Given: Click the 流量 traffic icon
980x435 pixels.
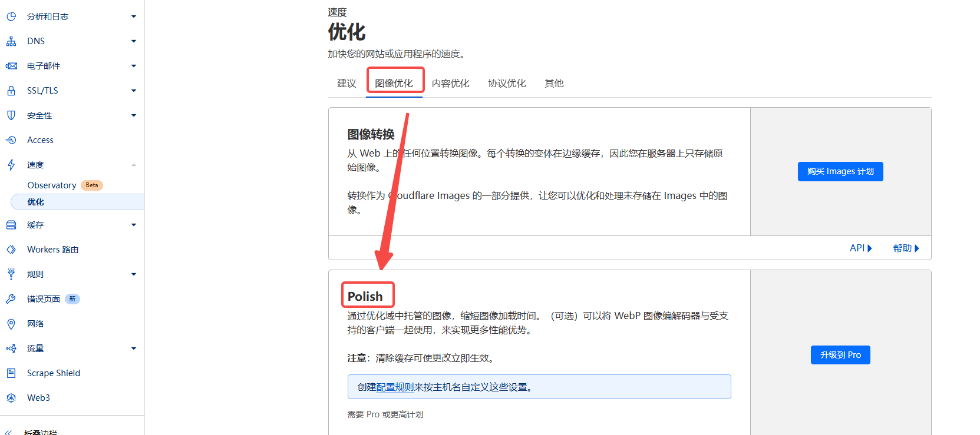Looking at the screenshot, I should click(x=11, y=348).
